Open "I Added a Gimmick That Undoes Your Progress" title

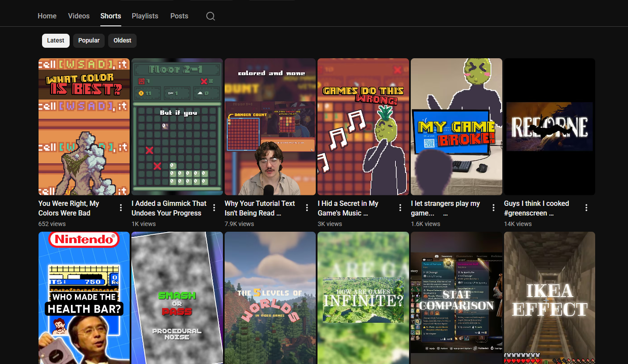(x=169, y=208)
